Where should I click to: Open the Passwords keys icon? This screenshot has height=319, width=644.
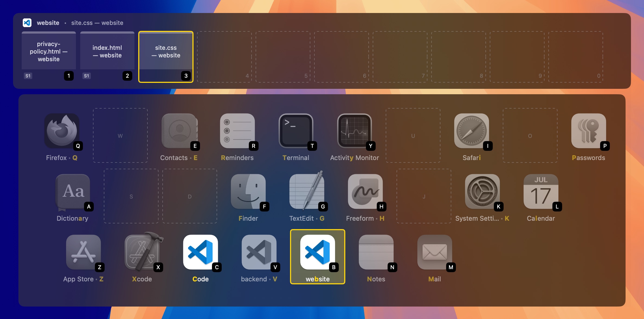pos(589,131)
